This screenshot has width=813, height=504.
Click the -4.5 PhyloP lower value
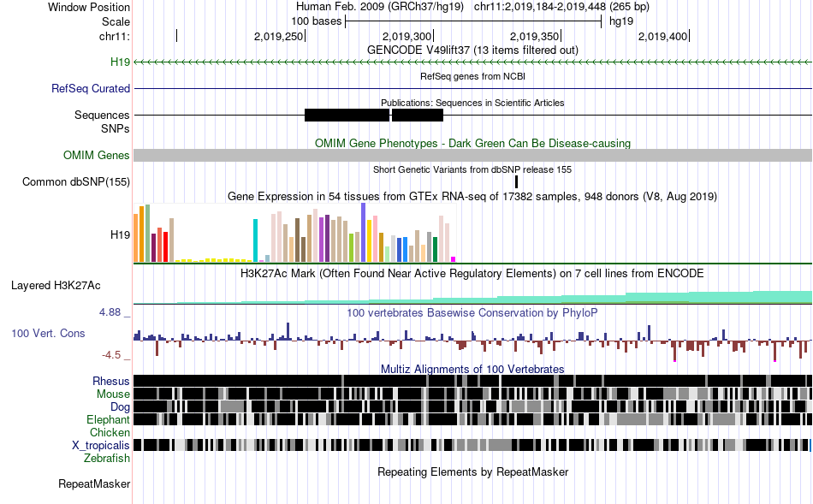(111, 355)
